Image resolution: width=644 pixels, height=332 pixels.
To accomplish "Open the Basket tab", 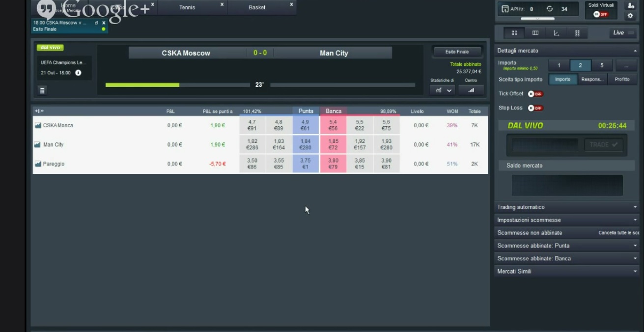I will pos(257,7).
